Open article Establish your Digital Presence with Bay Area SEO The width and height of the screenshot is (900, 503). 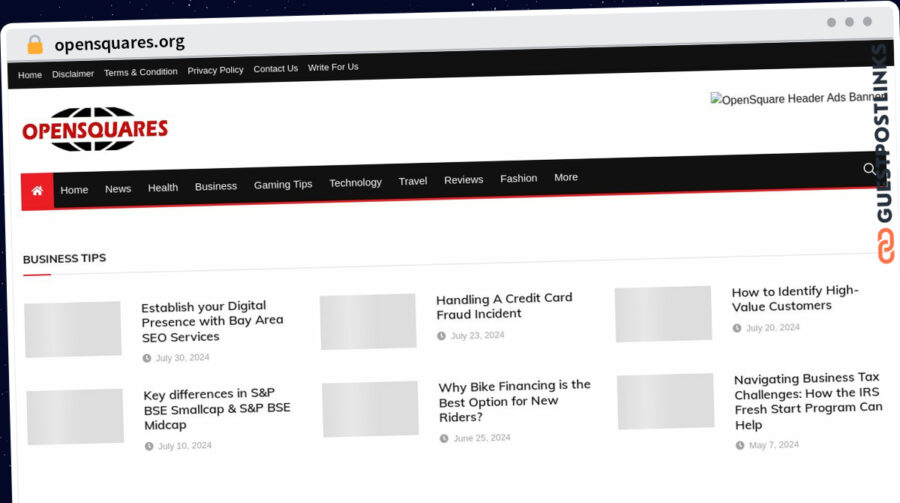tap(212, 322)
